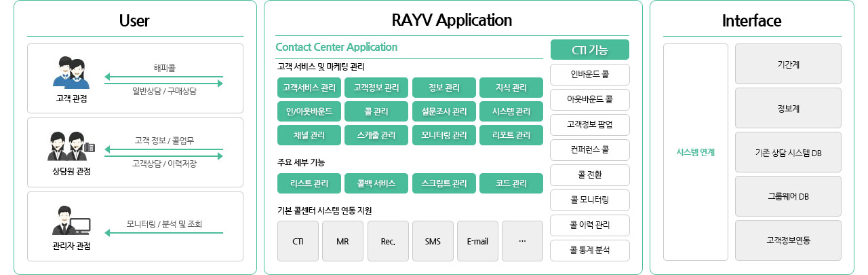The height and width of the screenshot is (275, 868).
Task: Click the E-mail box
Action: 477,241
